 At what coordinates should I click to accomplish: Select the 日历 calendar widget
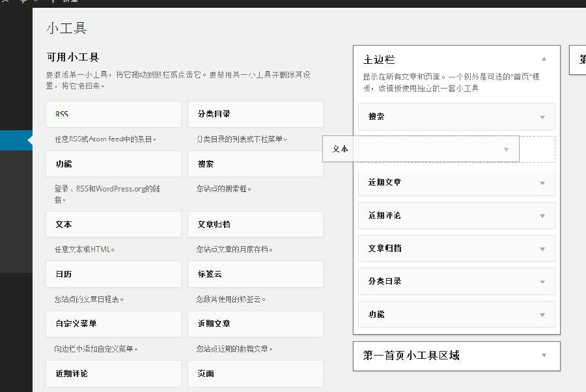113,274
